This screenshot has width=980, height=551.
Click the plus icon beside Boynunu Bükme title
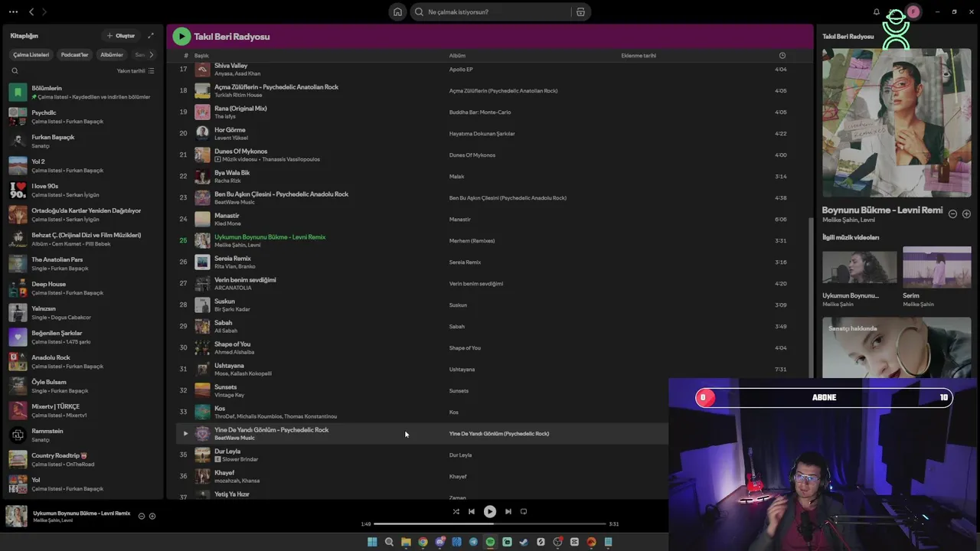pyautogui.click(x=966, y=214)
